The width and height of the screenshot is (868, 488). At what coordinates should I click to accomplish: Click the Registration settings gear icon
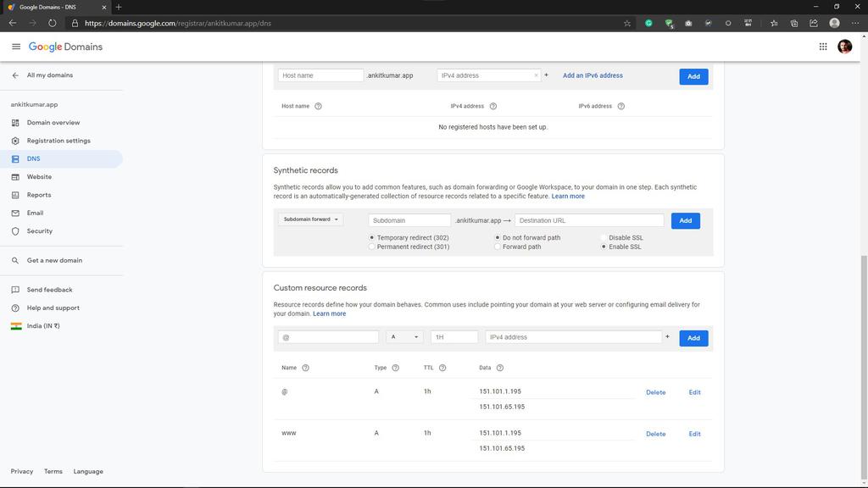point(15,141)
